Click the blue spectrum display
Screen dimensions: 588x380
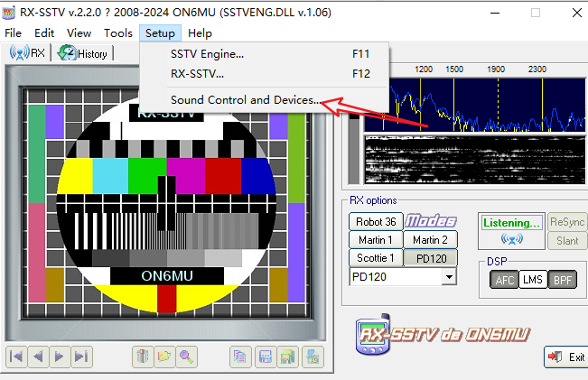tap(475, 105)
